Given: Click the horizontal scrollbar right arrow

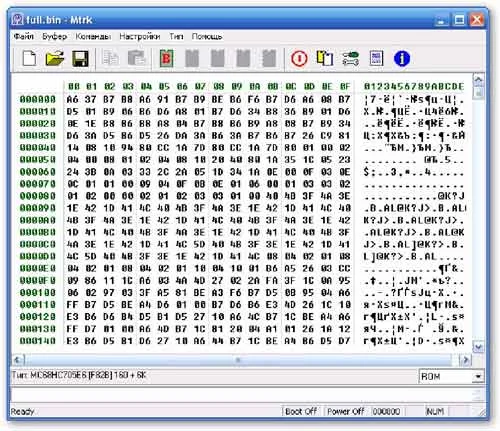Looking at the screenshot, I should 465,360.
